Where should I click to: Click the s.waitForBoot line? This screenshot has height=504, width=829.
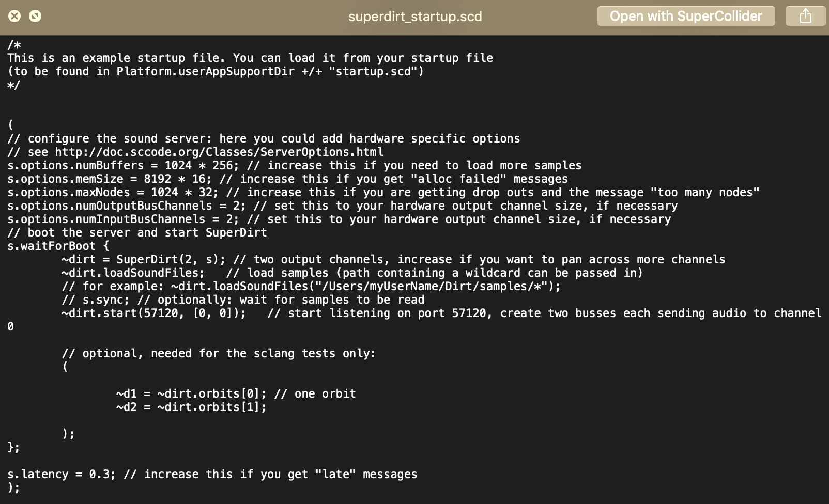click(x=52, y=246)
